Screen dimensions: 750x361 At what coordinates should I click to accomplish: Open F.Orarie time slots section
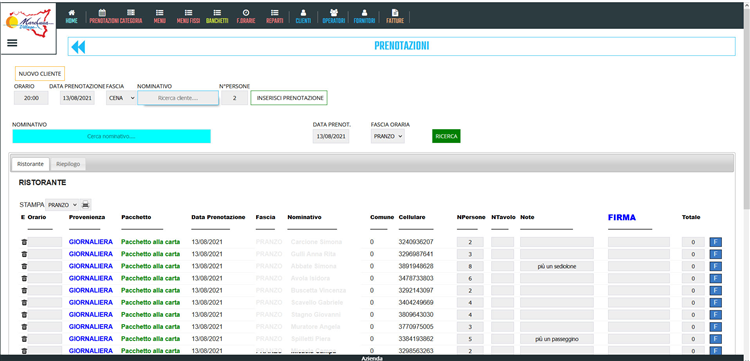coord(245,16)
